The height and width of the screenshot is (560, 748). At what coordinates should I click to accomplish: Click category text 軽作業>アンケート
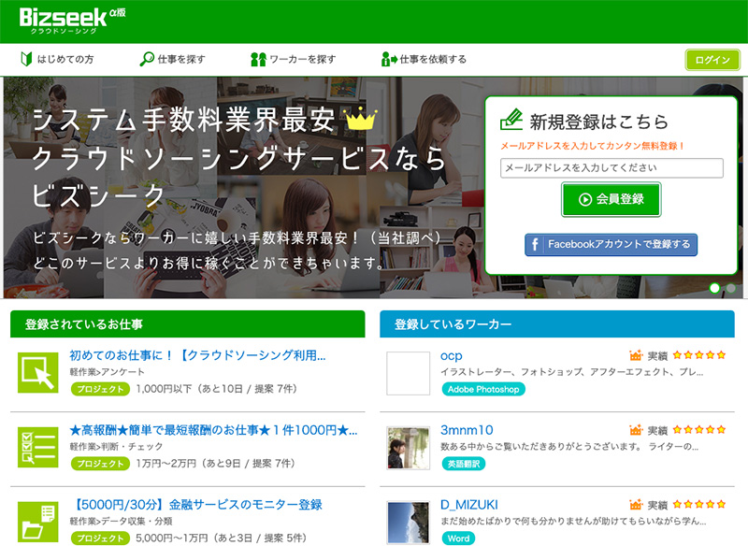(x=107, y=372)
